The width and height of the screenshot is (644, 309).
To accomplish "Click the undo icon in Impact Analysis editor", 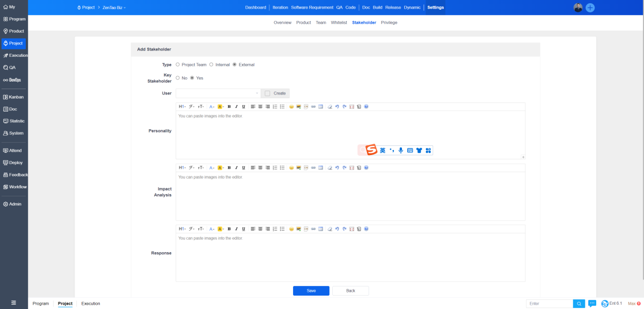I will point(337,168).
